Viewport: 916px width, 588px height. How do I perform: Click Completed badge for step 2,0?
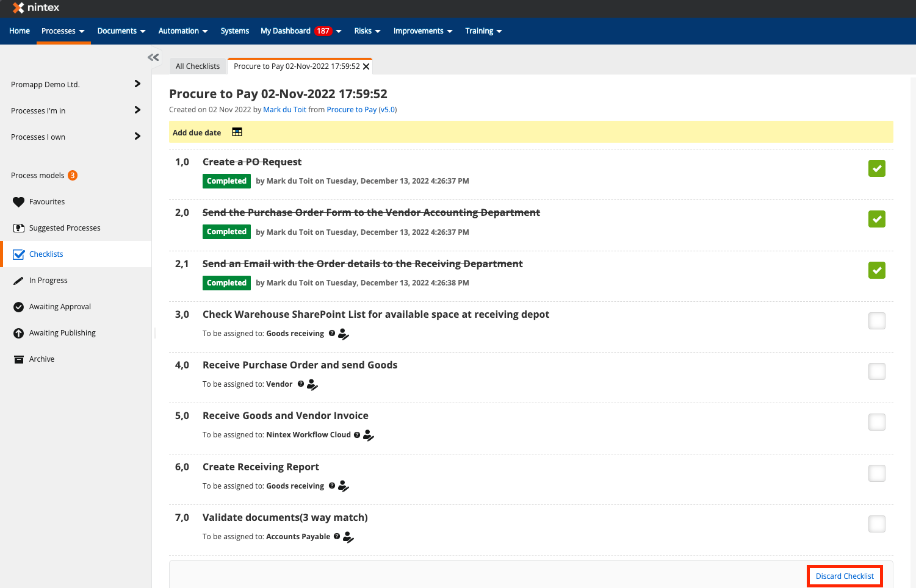coord(226,232)
